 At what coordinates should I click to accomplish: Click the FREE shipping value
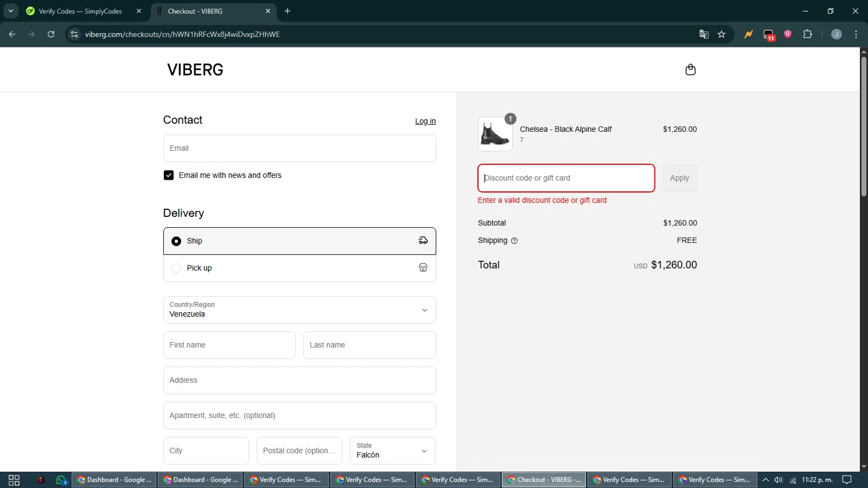pyautogui.click(x=687, y=241)
